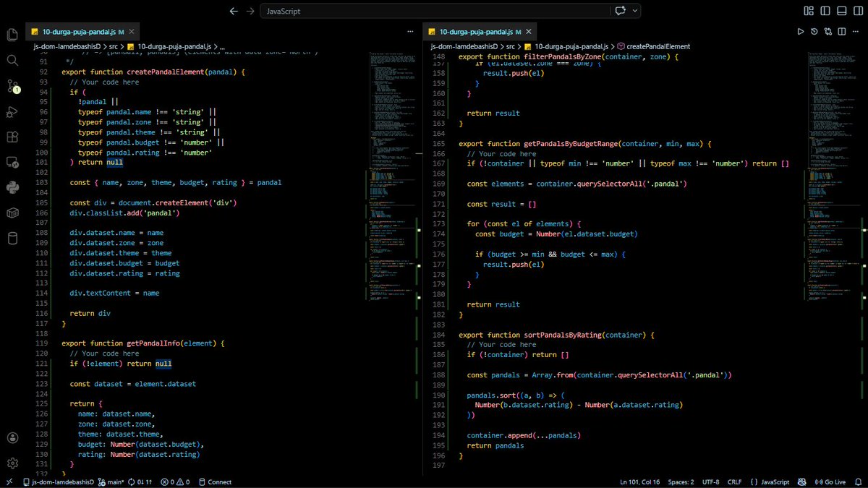Go to line via Ln 101, Col 16
868x488 pixels.
[x=640, y=481]
